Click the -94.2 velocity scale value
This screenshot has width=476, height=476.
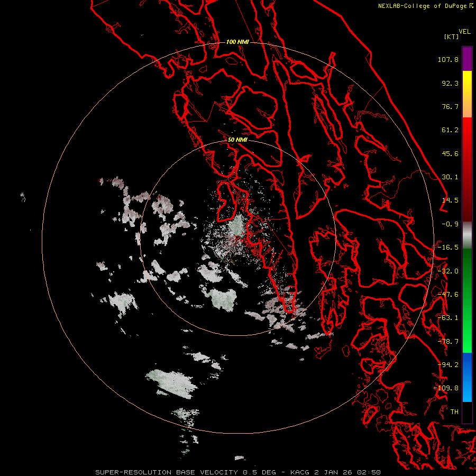448,365
